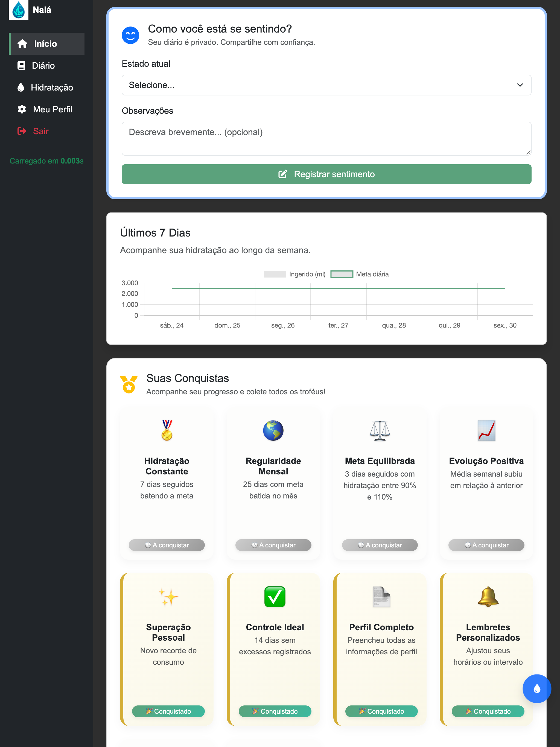Viewport: 560px width, 747px height.
Task: Click the gear icon beside Meu Perfil
Action: point(22,109)
